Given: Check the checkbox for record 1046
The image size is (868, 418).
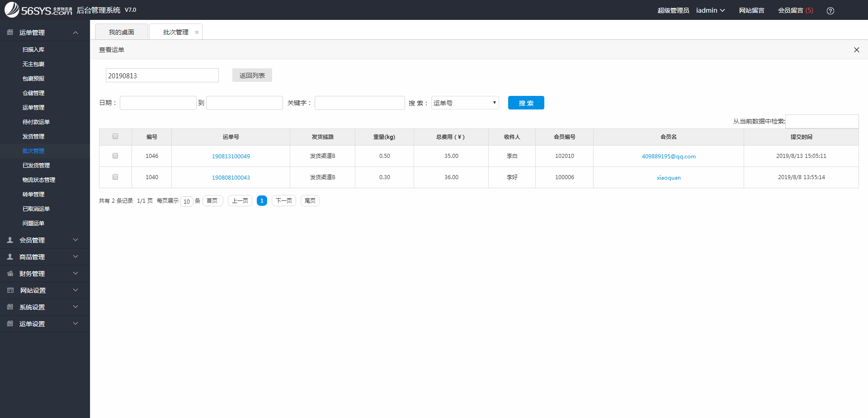Looking at the screenshot, I should pos(115,156).
